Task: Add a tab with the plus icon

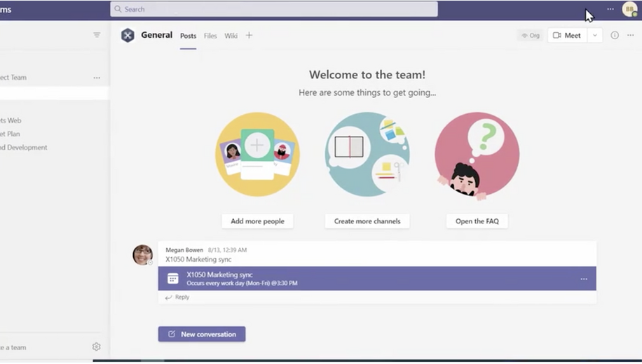Action: tap(249, 36)
